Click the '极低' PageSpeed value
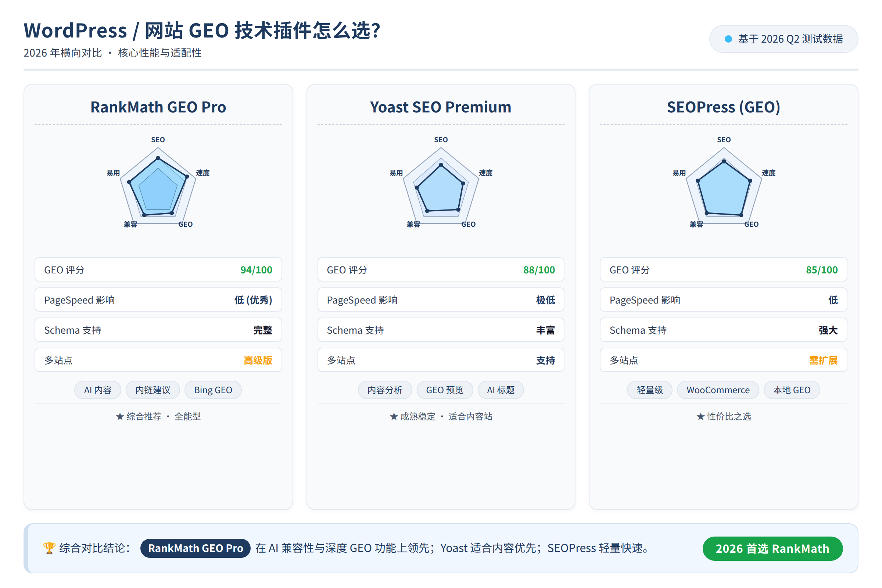This screenshot has width=882, height=588. point(545,300)
